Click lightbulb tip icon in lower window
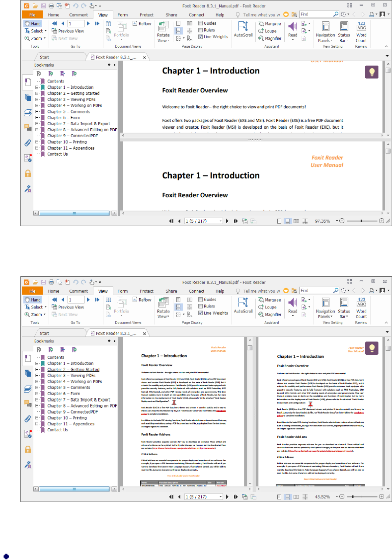The image size is (392, 560). [x=372, y=348]
